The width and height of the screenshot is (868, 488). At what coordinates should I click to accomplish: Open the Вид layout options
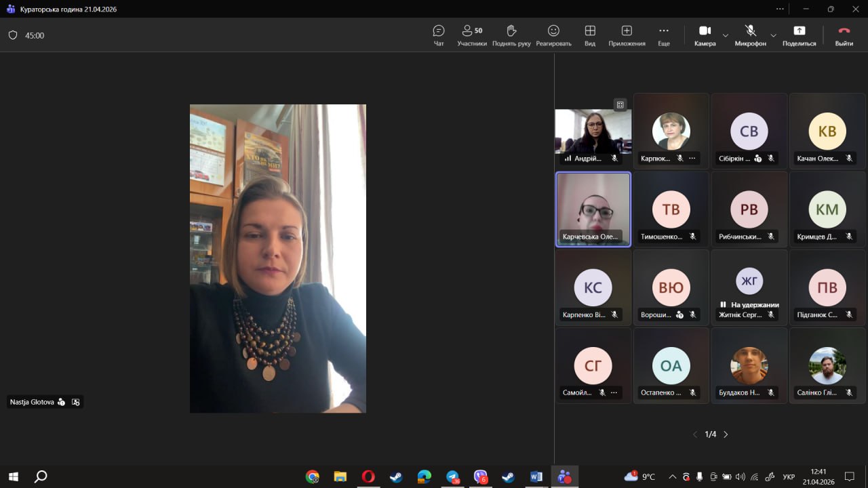pos(590,35)
